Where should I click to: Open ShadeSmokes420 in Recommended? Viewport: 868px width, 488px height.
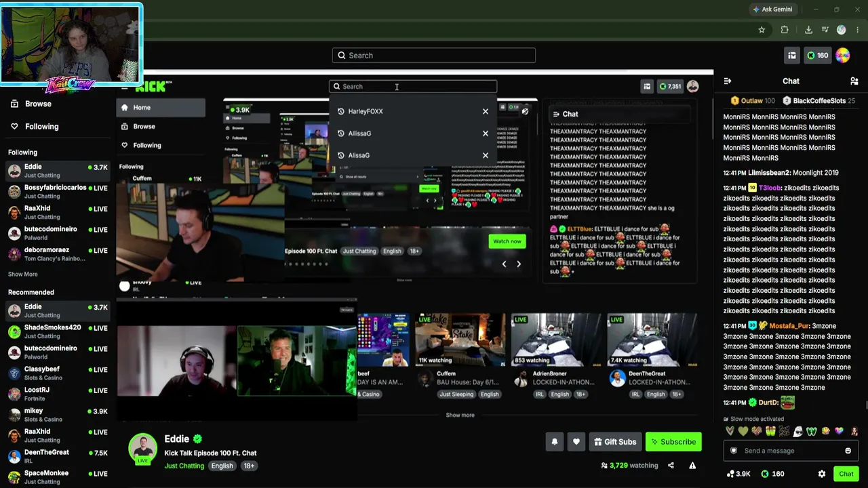tap(58, 331)
